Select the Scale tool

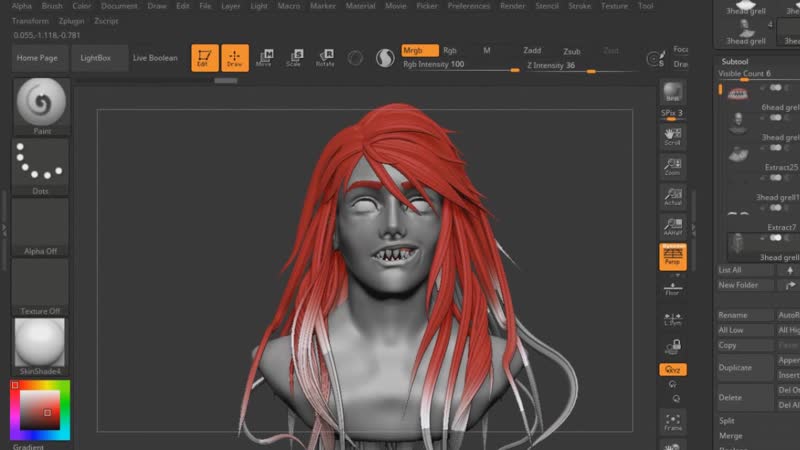295,58
